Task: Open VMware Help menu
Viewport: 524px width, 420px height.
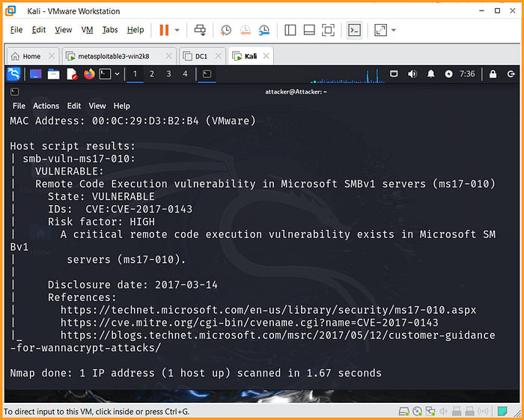Action: (x=135, y=30)
